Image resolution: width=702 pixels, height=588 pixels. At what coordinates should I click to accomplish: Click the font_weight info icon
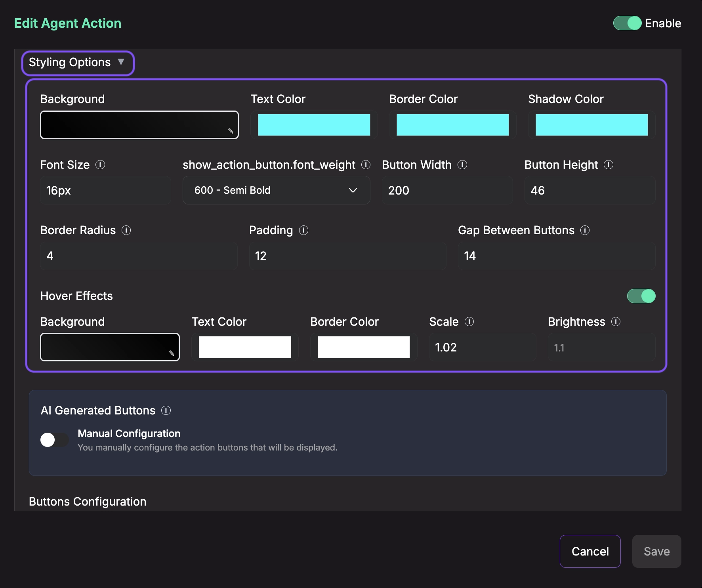pyautogui.click(x=366, y=164)
